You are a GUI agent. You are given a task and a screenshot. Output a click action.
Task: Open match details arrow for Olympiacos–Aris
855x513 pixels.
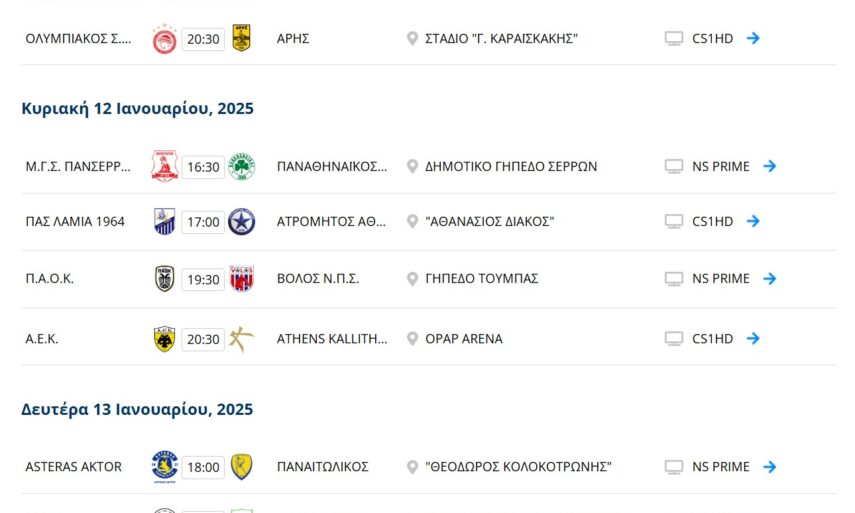(753, 39)
